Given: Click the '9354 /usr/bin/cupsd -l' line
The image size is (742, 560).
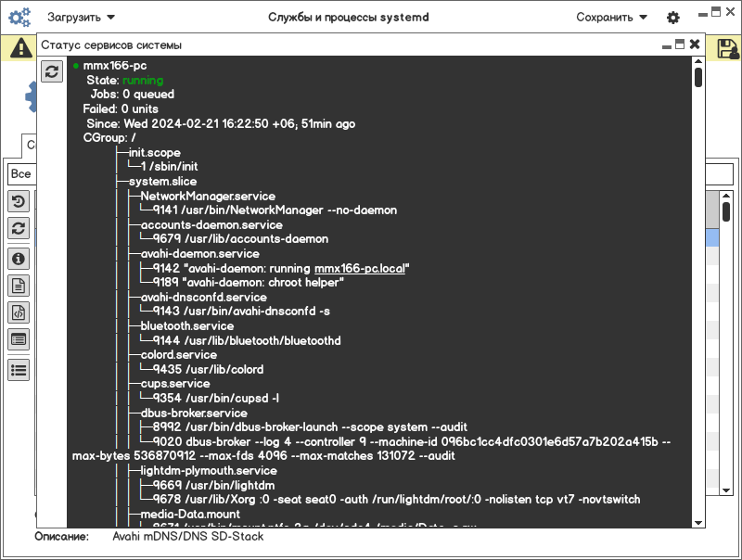Looking at the screenshot, I should pyautogui.click(x=216, y=399).
